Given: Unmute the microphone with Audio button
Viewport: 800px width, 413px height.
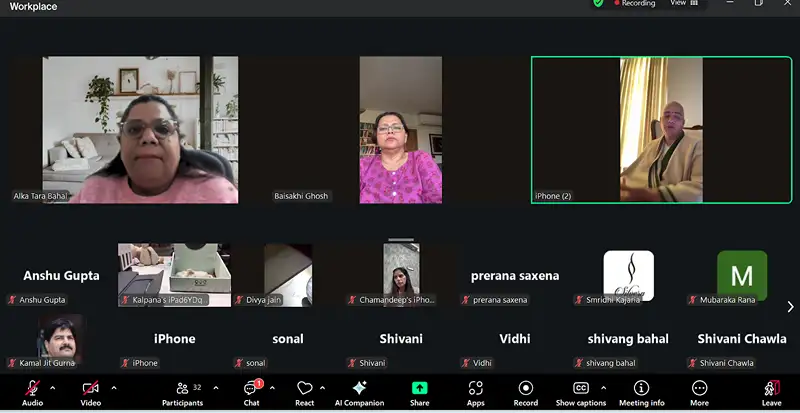Looking at the screenshot, I should pos(32,388).
